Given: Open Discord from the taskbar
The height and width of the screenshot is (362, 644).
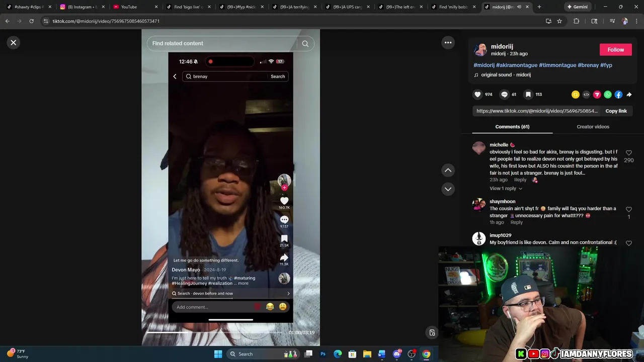Looking at the screenshot, I should [x=397, y=354].
